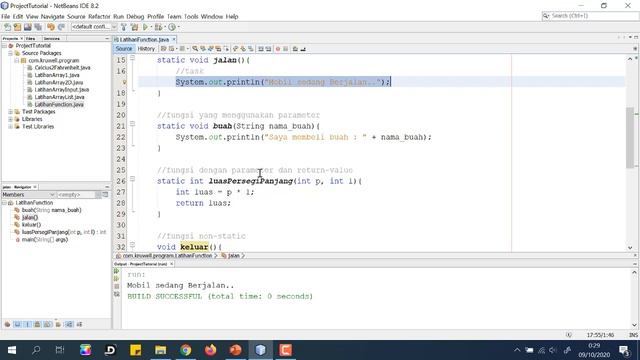Screen dimensions: 640x360
Task: Click the Comment editor toolbar icon
Action: (x=295, y=49)
